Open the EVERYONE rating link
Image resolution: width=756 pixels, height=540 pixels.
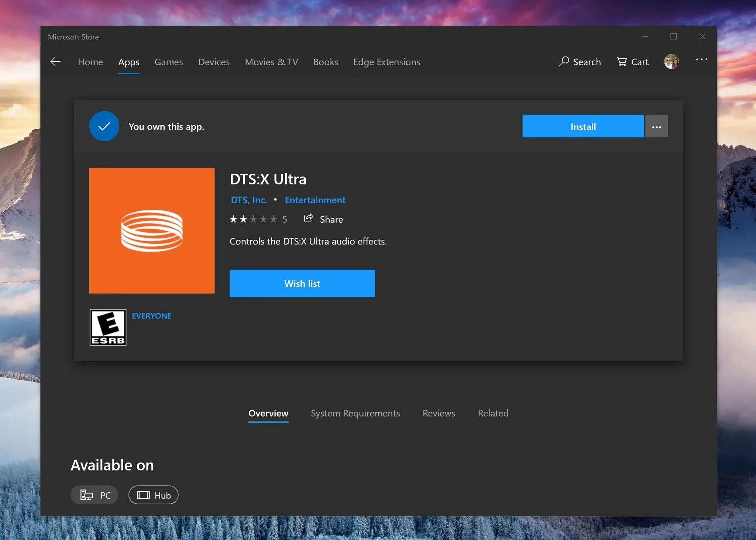(152, 316)
